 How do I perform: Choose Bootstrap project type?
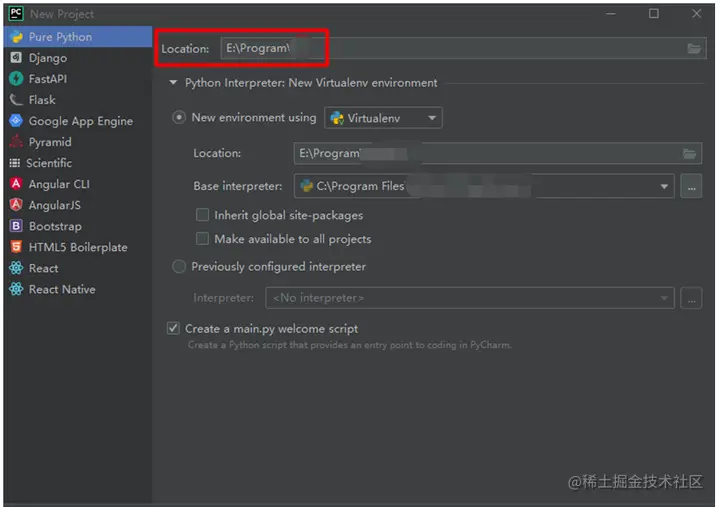[x=78, y=226]
